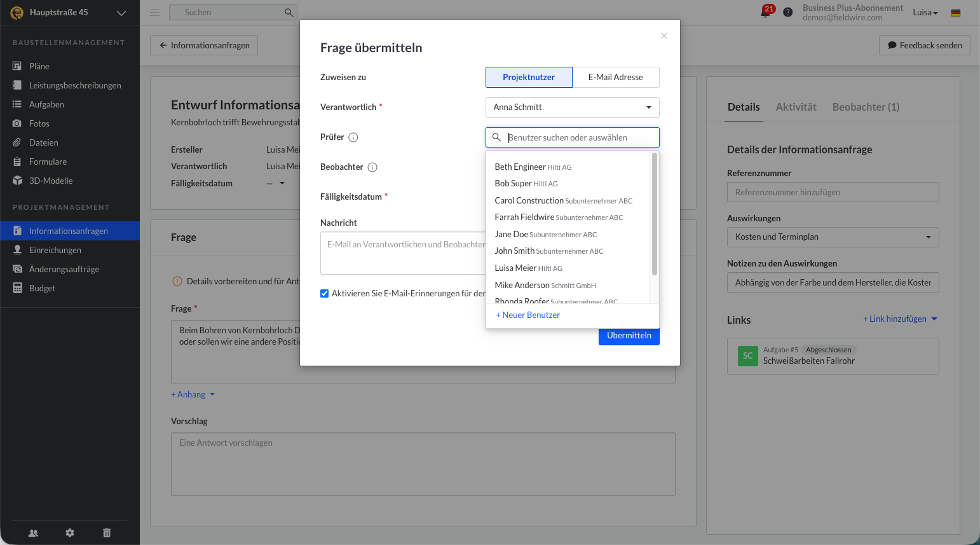Open the help question mark icon

tap(788, 12)
